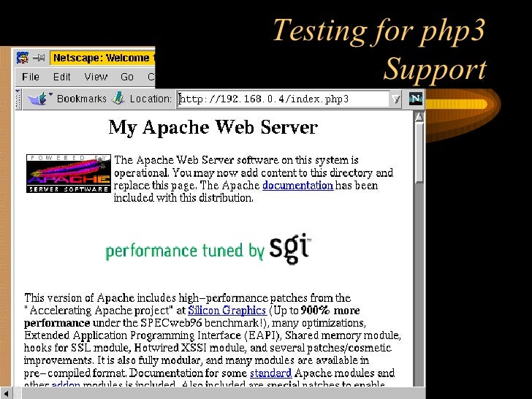Open the File menu
This screenshot has height=399, width=532.
pyautogui.click(x=31, y=77)
